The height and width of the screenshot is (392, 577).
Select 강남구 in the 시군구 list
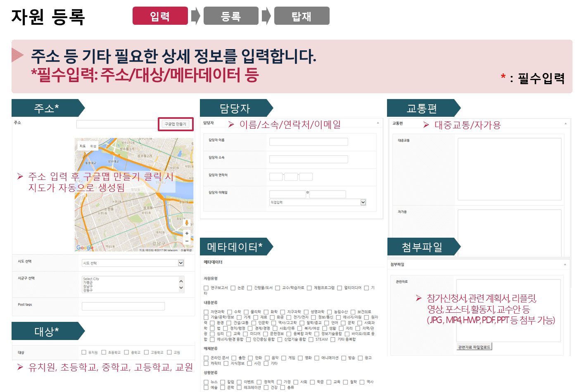[88, 286]
